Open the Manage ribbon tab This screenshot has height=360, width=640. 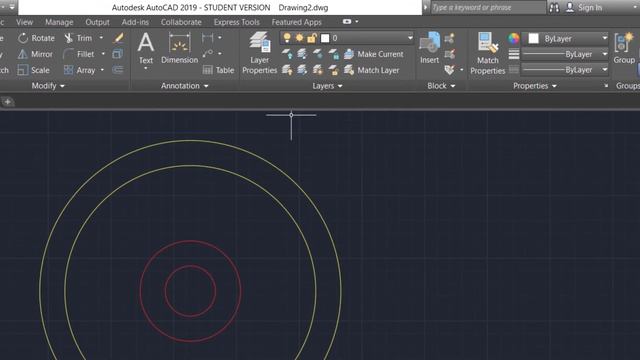coord(59,22)
